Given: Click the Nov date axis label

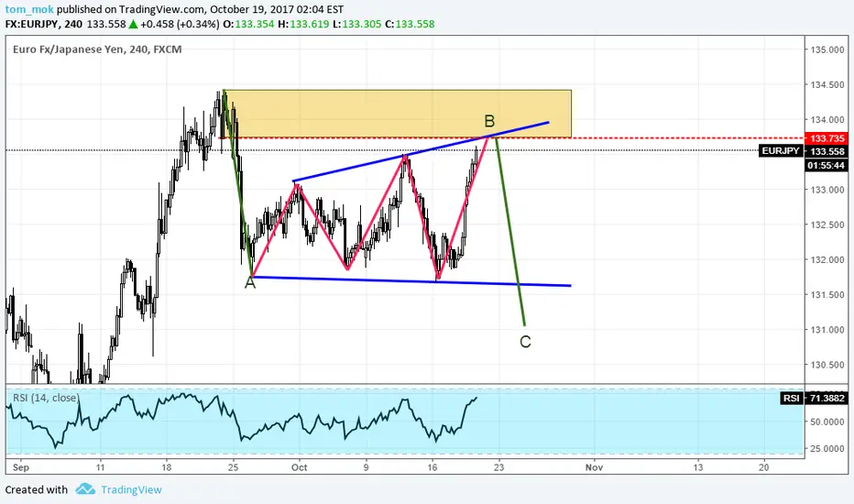Looking at the screenshot, I should tap(594, 467).
